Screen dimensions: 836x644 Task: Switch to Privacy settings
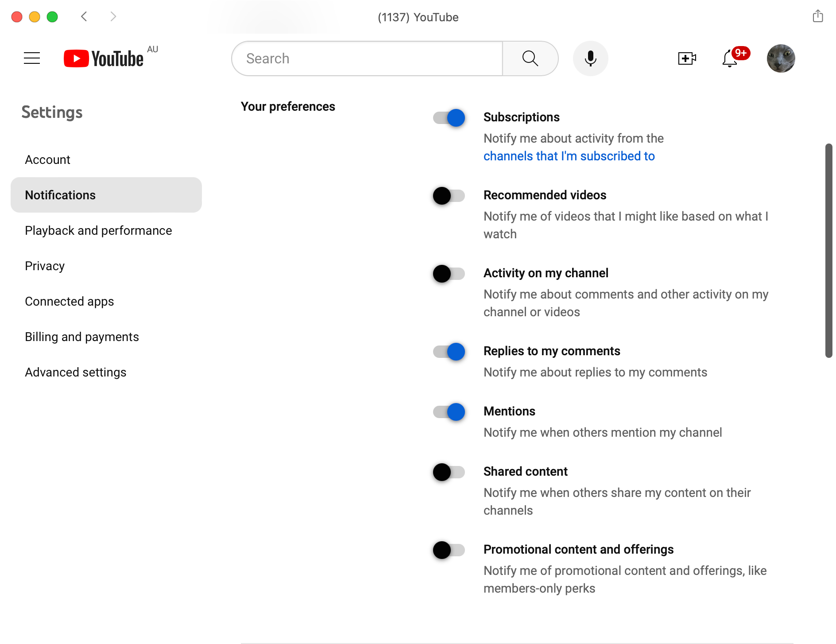click(45, 266)
